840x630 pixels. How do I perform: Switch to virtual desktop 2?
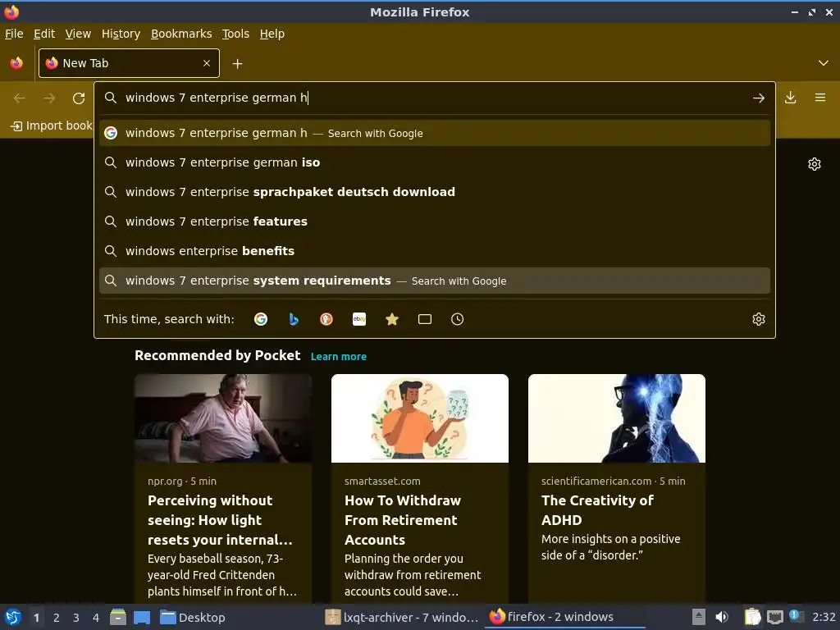click(x=57, y=618)
